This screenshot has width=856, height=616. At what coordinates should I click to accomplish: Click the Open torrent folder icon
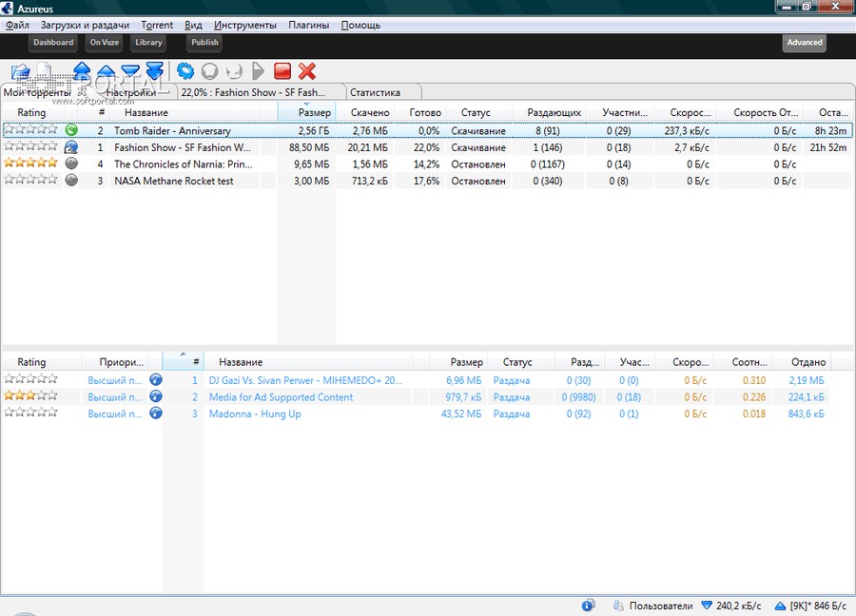[x=20, y=71]
